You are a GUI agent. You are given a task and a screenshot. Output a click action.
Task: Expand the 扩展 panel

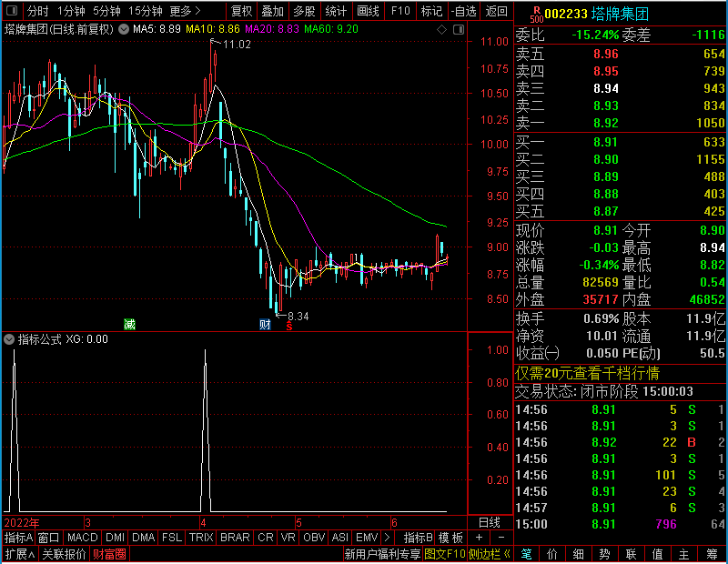(x=20, y=554)
